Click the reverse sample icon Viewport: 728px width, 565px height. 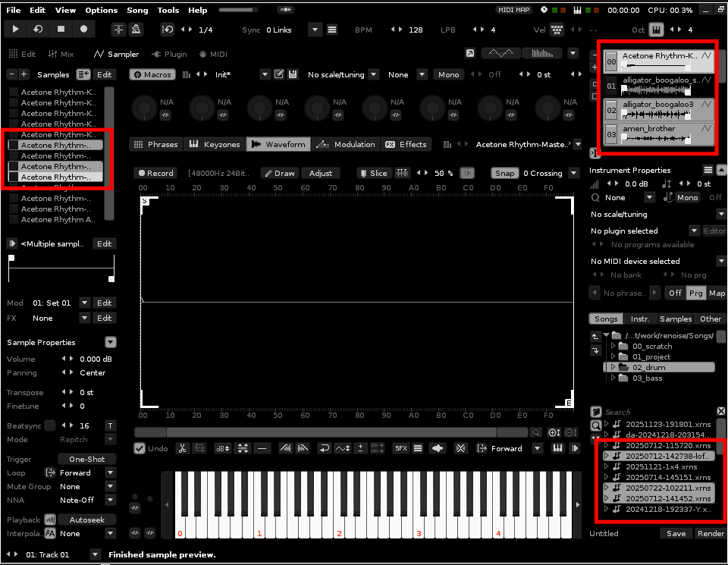(x=324, y=448)
